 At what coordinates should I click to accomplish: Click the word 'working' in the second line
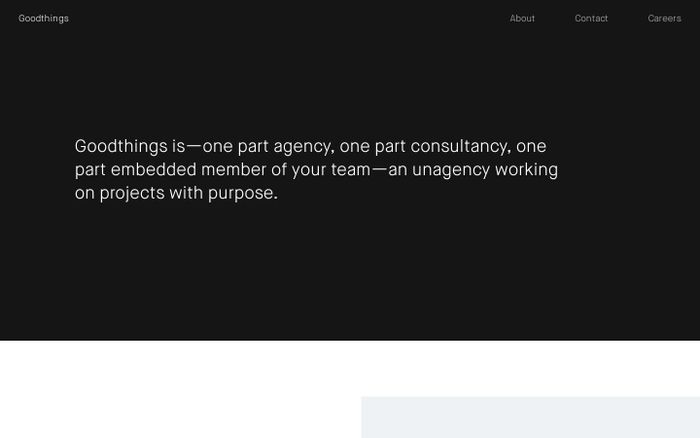coord(526,170)
